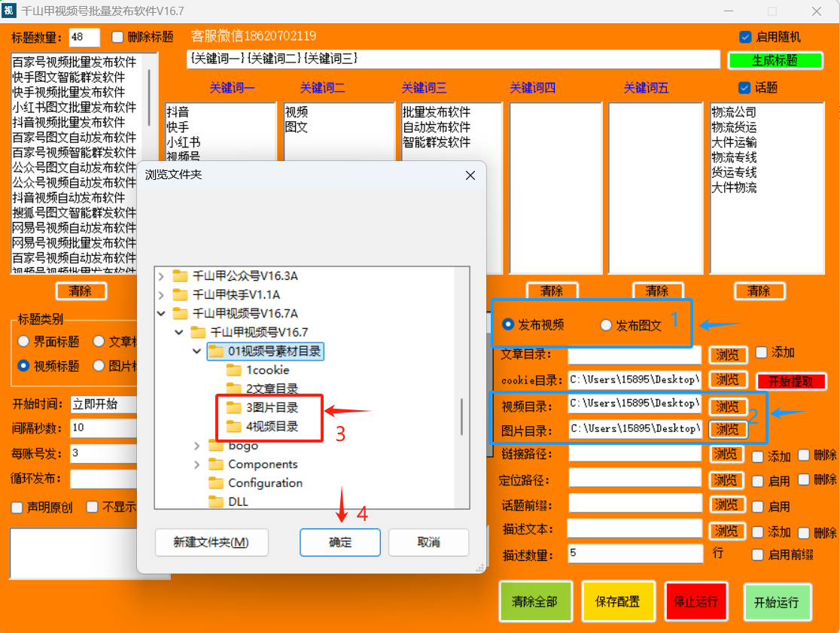840x633 pixels.
Task: Click the 2文章目录 folder icon
Action: click(x=233, y=389)
